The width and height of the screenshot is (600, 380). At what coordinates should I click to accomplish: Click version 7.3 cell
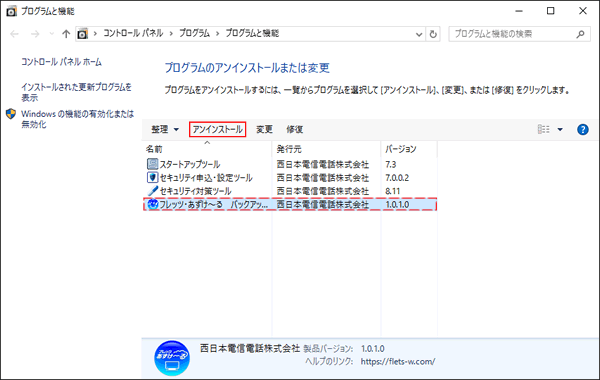tap(391, 165)
